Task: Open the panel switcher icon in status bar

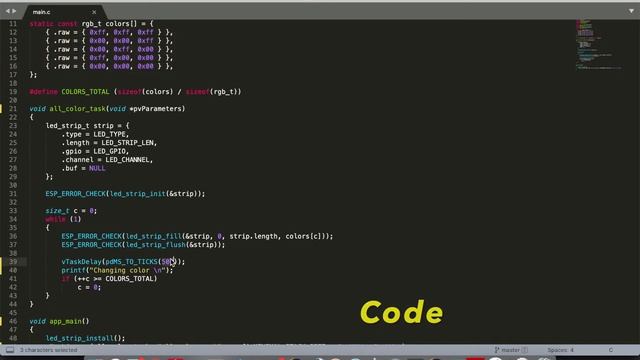Action: pos(10,350)
